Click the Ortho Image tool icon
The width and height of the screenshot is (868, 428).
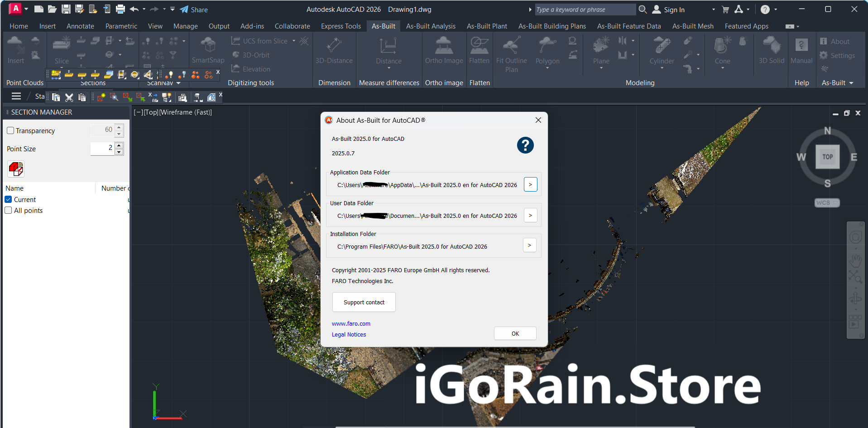point(444,47)
